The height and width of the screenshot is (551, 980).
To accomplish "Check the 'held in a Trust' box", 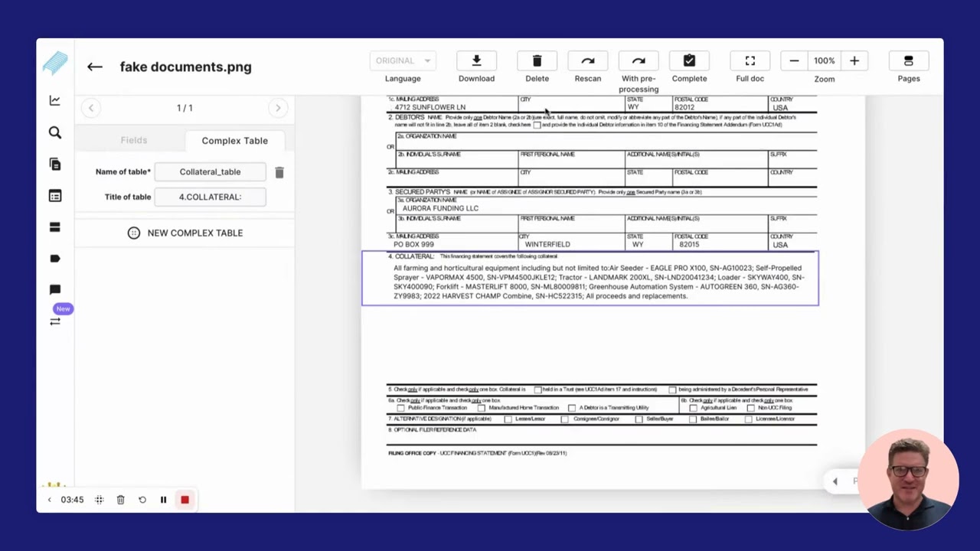I will click(537, 390).
